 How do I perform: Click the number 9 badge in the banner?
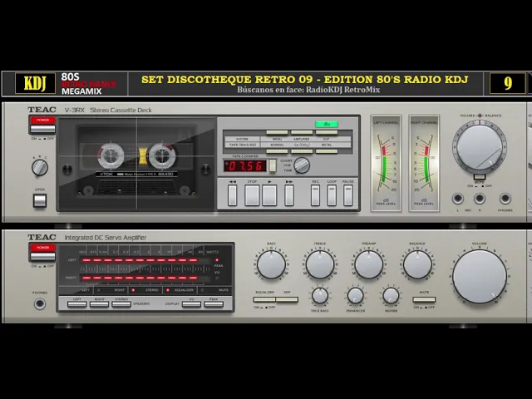tap(508, 83)
